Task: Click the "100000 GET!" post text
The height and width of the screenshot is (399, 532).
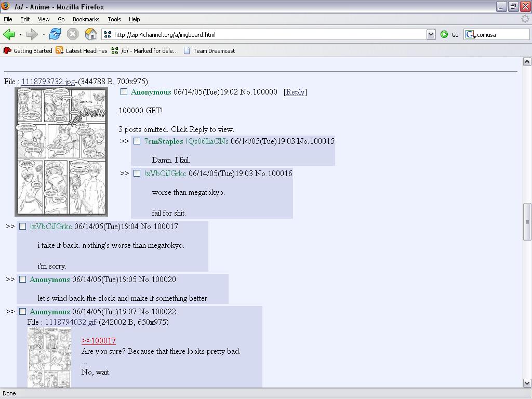Action: [x=141, y=111]
